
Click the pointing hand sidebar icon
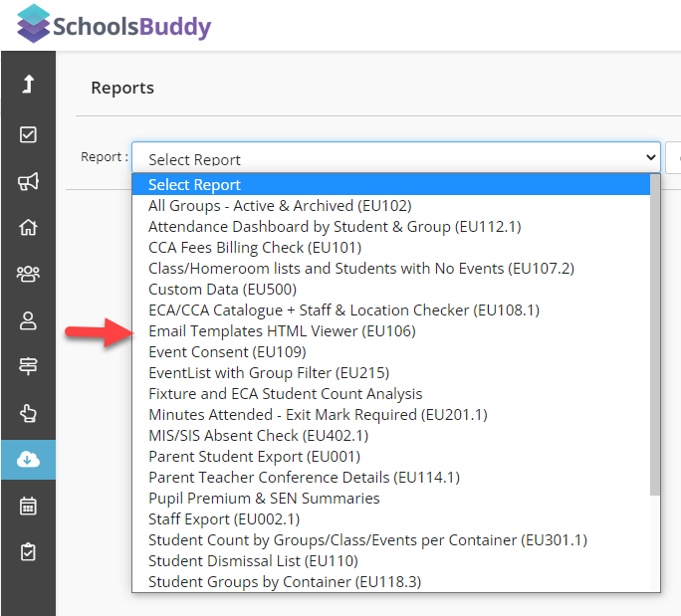[28, 413]
